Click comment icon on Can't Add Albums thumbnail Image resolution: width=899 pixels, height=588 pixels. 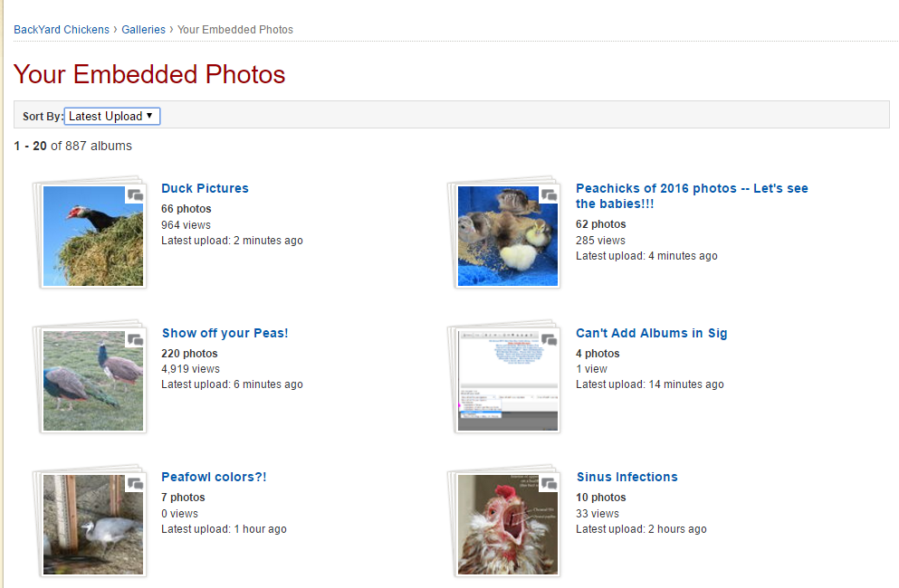pos(549,340)
